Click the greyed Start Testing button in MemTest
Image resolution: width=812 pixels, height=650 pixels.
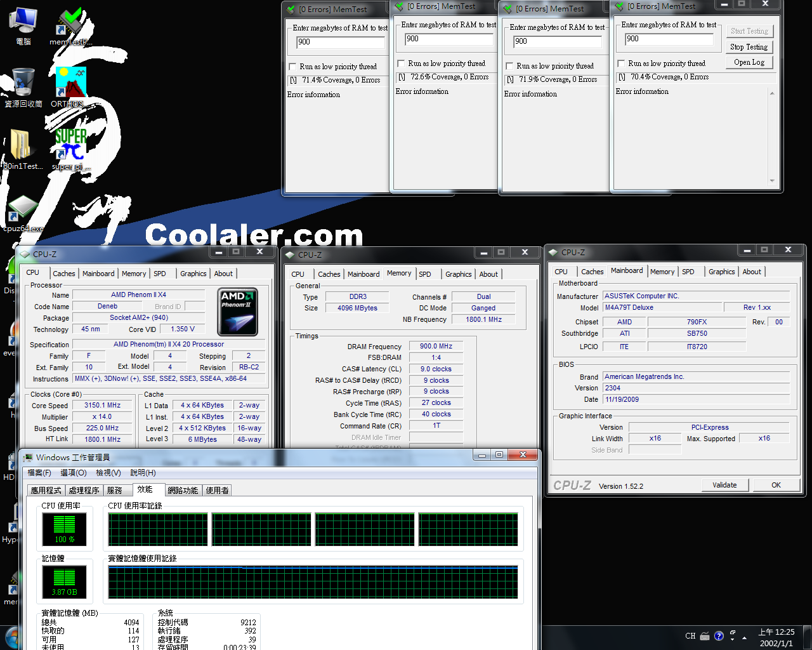[x=749, y=31]
